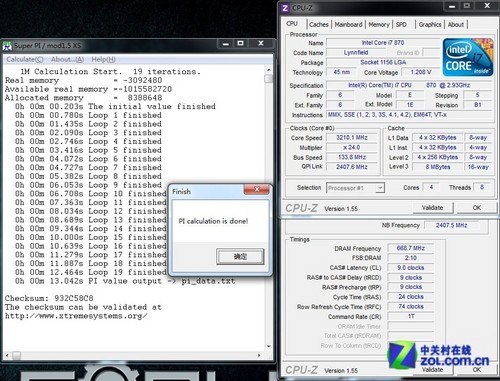Click the CPU-Z title bar icon
Viewport: 500px width, 381px height.
coord(285,8)
